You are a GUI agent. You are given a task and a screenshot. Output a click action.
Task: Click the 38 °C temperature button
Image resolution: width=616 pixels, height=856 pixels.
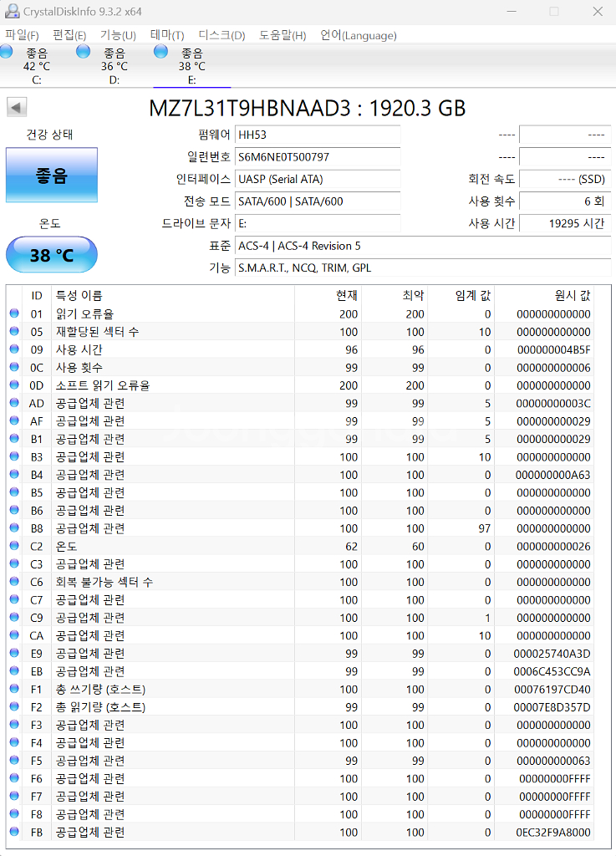click(52, 255)
